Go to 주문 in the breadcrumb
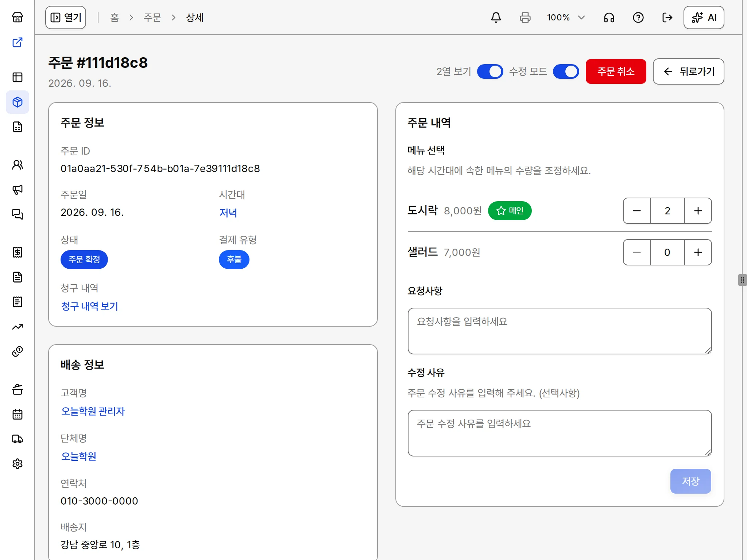This screenshot has width=747, height=560. click(152, 17)
